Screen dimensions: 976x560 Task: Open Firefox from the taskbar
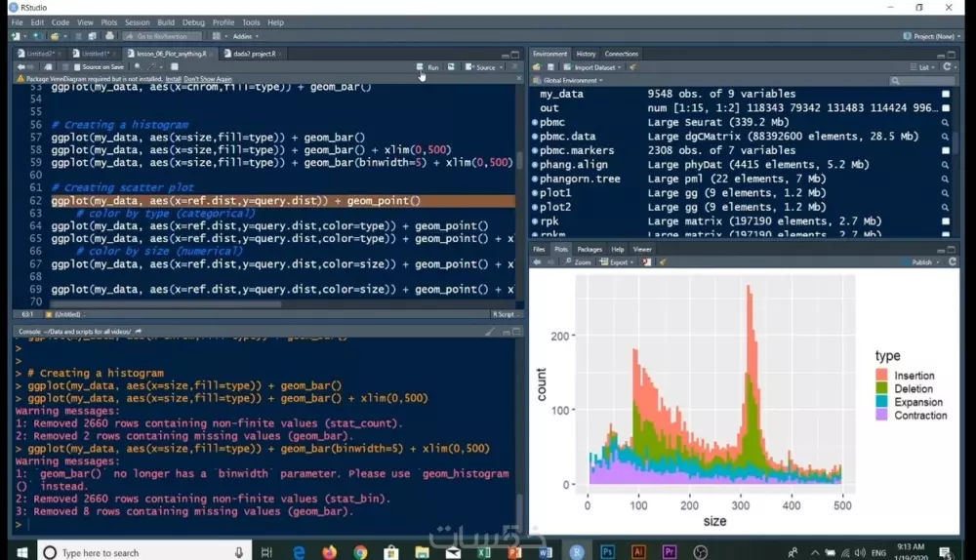coord(329,552)
